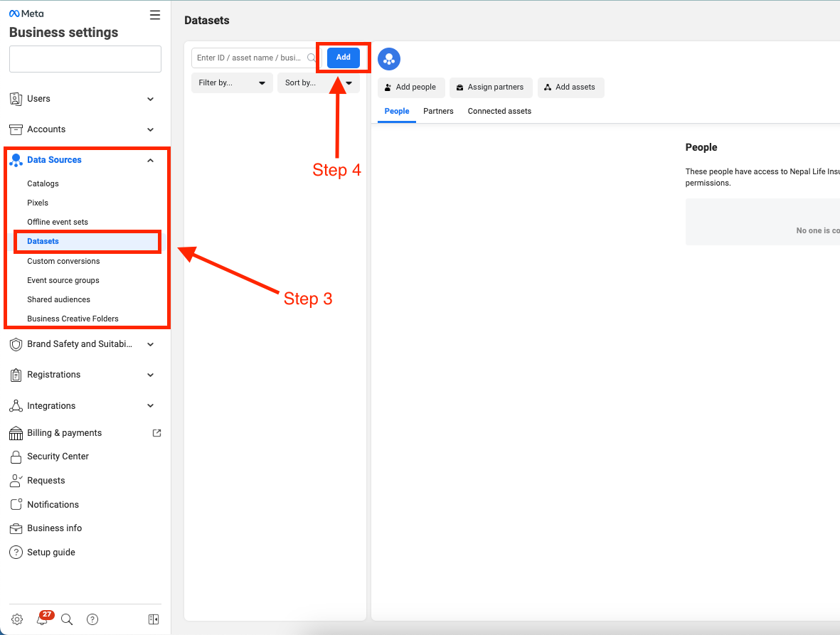The width and height of the screenshot is (840, 635).
Task: Click the search magnifier icon at sidebar bottom
Action: tap(67, 619)
